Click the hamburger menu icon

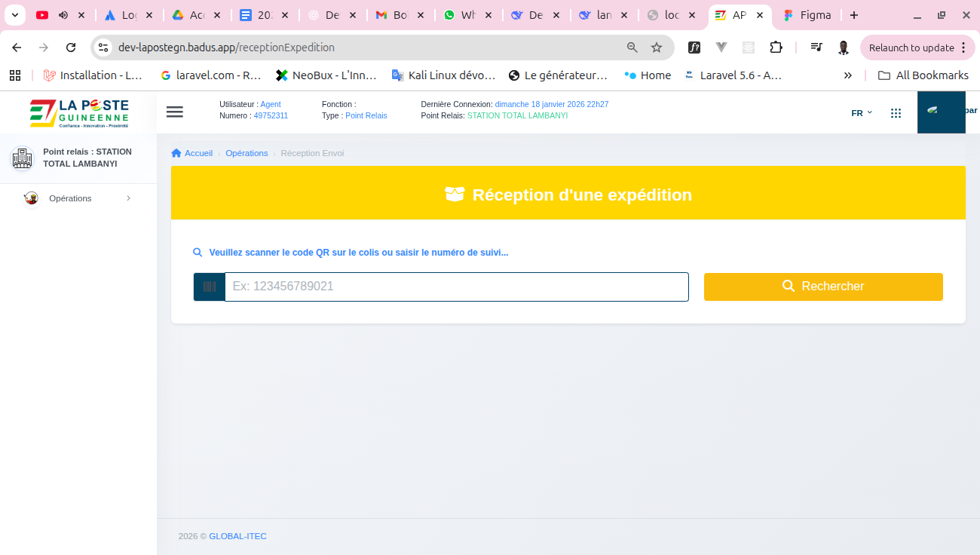[x=175, y=112]
